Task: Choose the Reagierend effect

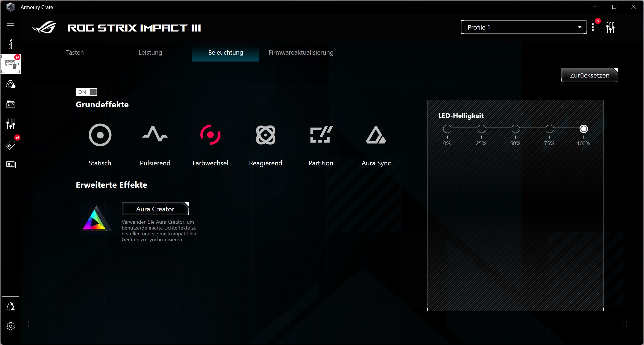Action: [x=265, y=135]
